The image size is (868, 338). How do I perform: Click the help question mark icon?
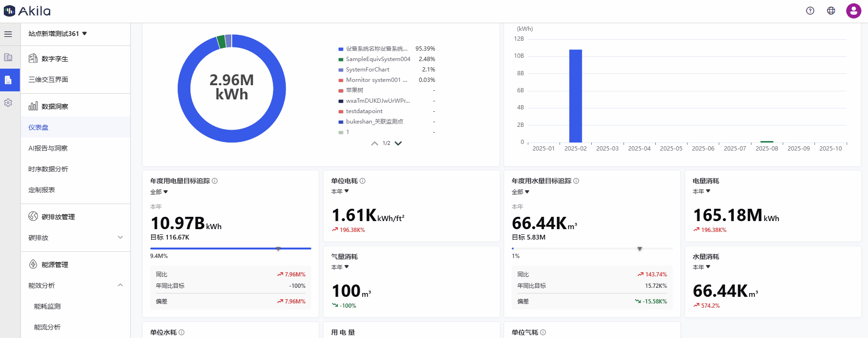pos(810,11)
